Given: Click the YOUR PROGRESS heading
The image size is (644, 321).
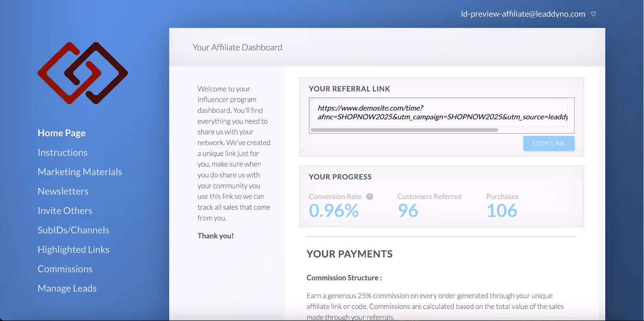Looking at the screenshot, I should pos(340,177).
